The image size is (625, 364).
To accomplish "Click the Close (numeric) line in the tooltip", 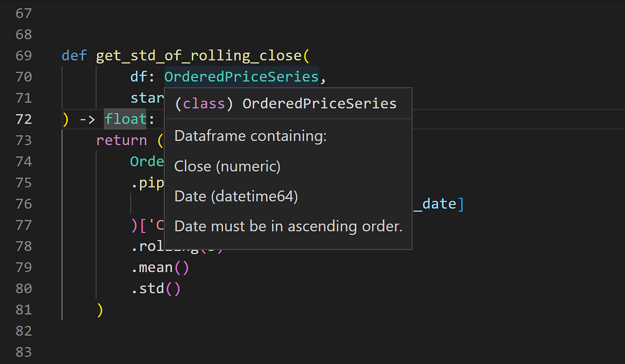I will tap(227, 166).
